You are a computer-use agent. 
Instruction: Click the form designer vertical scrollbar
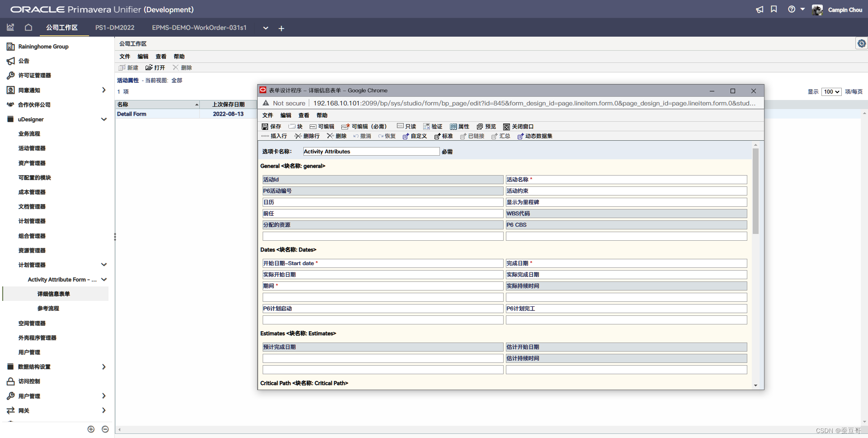tap(755, 190)
